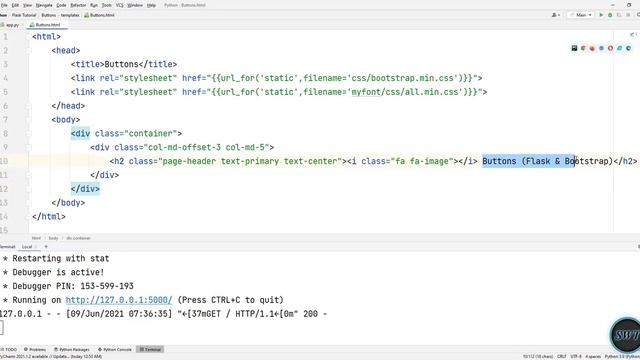This screenshot has width=640, height=360.
Task: Open the Tools menu
Action: click(x=107, y=5)
